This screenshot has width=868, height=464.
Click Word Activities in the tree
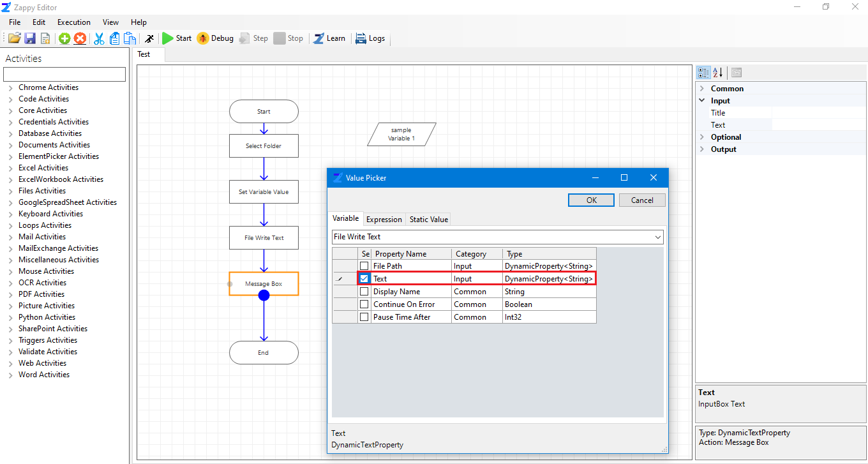pos(43,375)
